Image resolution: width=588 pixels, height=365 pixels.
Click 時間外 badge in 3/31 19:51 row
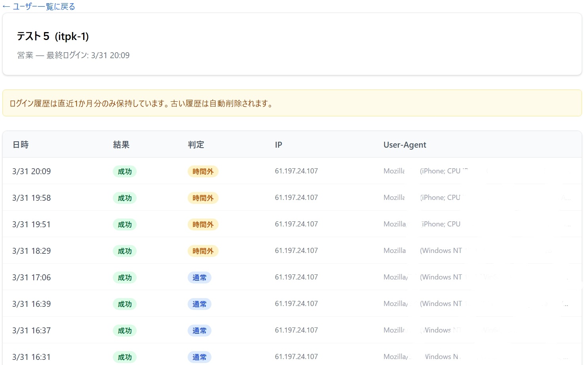(203, 224)
